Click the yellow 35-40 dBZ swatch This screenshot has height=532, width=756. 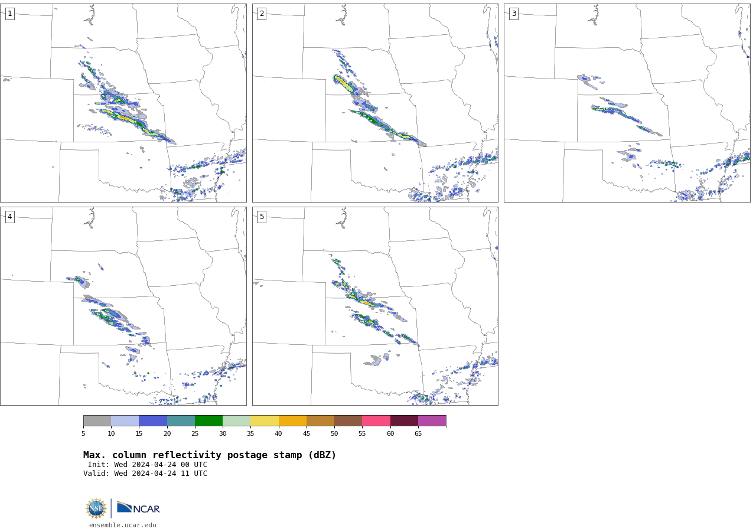point(265,421)
